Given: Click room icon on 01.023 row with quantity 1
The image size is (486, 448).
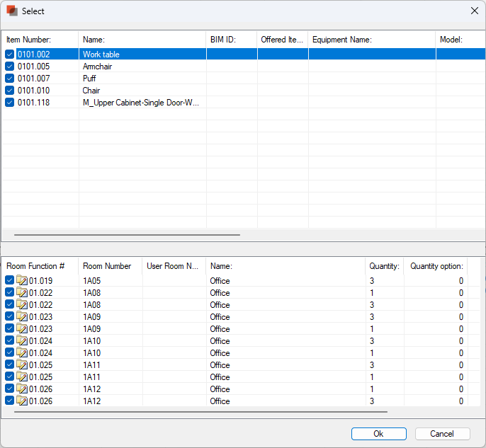Looking at the screenshot, I should pos(22,329).
